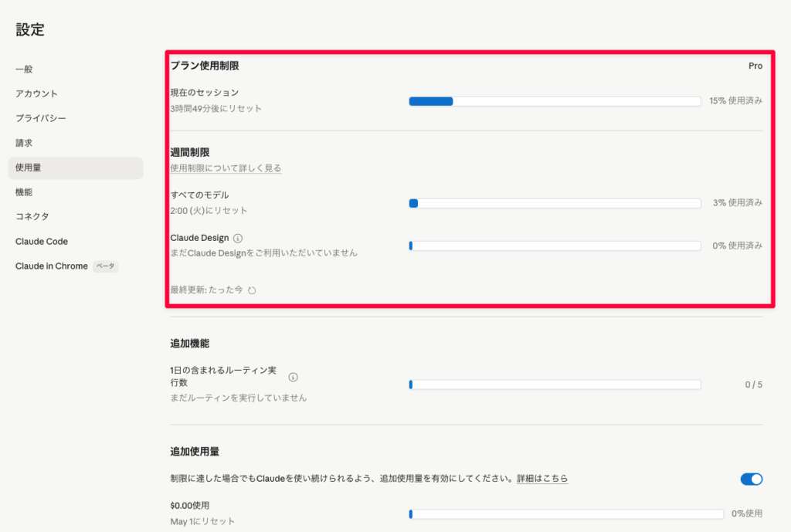Screen dimensions: 791x532
Task: Click the $0.00使用 label
Action: click(x=190, y=505)
